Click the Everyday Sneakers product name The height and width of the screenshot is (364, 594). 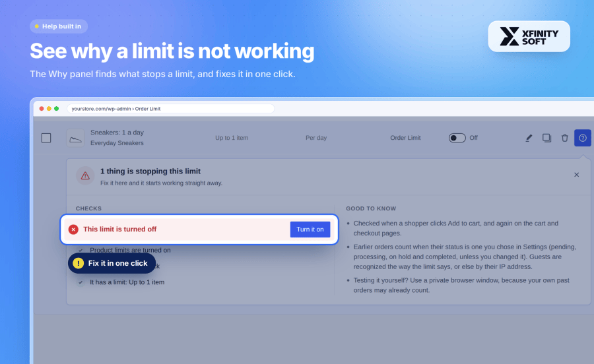[117, 143]
